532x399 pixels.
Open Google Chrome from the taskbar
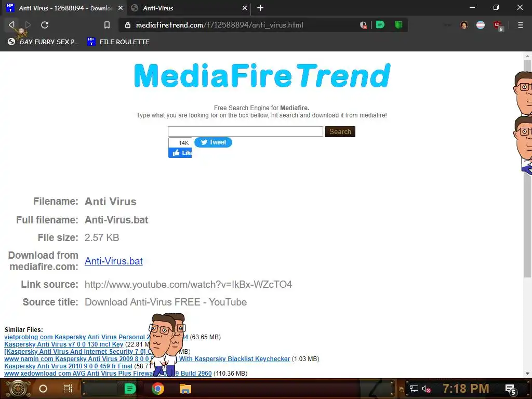[x=158, y=389]
